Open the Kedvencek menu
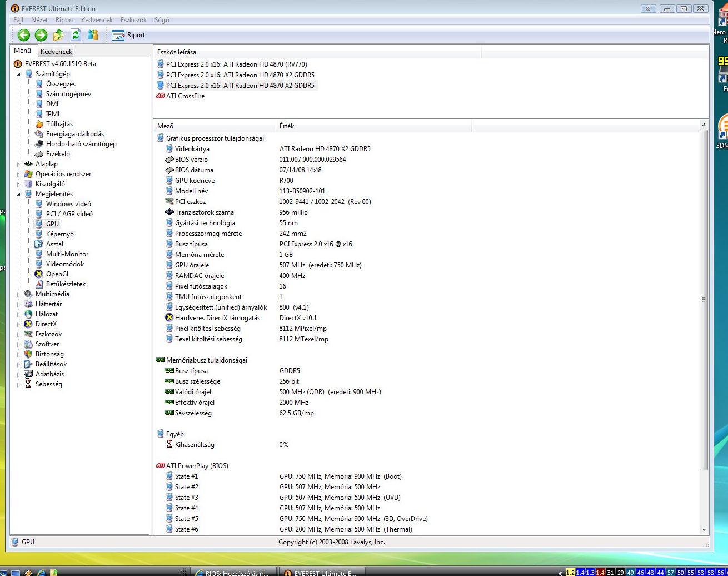The image size is (728, 576). (x=97, y=20)
